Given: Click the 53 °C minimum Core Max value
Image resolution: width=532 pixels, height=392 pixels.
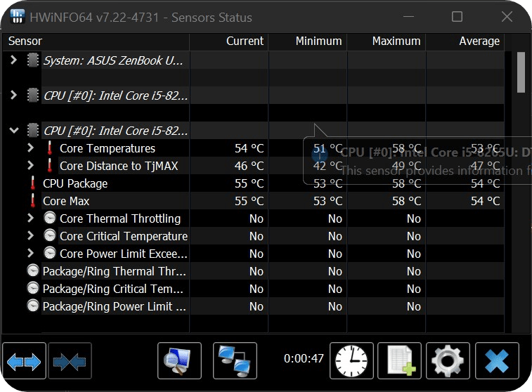Looking at the screenshot, I should [327, 202].
